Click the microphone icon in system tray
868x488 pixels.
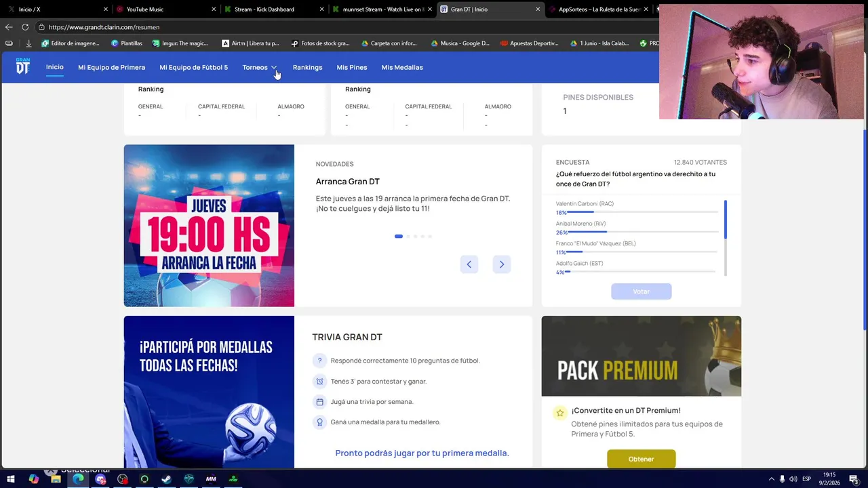[x=782, y=479]
